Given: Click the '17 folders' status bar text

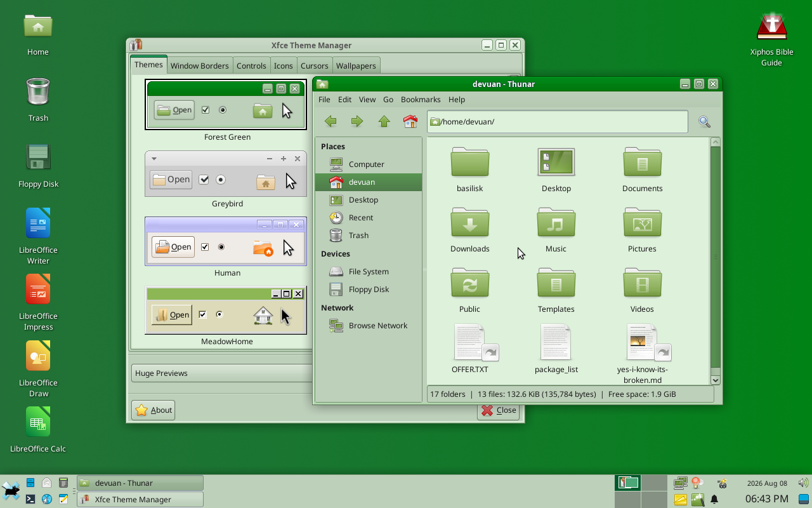Looking at the screenshot, I should (448, 394).
